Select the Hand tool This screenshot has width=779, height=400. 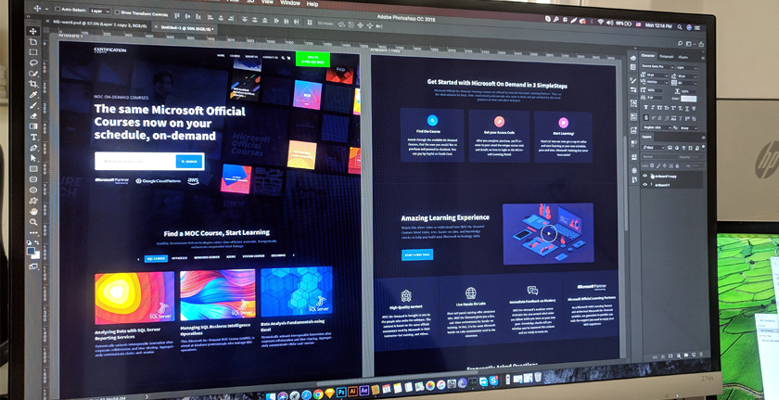tap(34, 211)
